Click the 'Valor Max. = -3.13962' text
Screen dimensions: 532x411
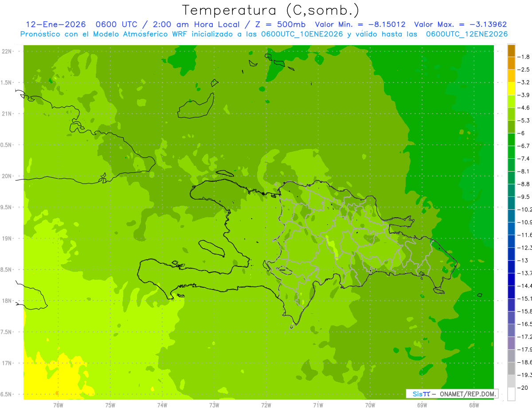pos(460,24)
